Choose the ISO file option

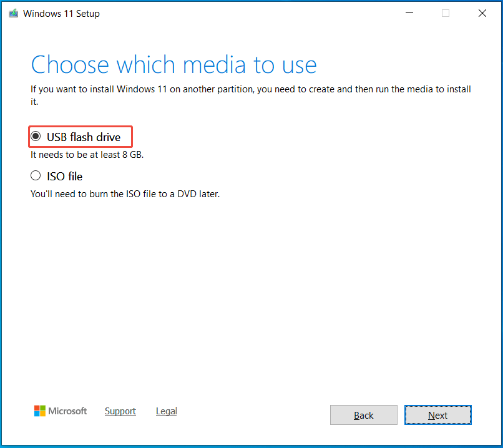36,175
